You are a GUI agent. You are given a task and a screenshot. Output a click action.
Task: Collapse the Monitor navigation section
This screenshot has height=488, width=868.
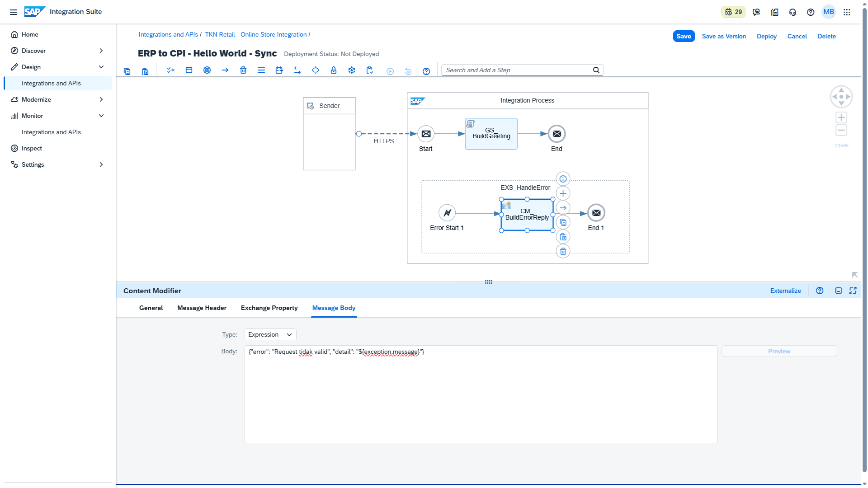click(x=101, y=116)
